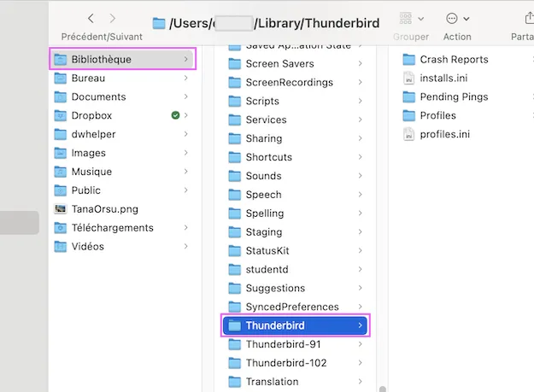Expand the Bibliothèque row chevron

coord(186,59)
